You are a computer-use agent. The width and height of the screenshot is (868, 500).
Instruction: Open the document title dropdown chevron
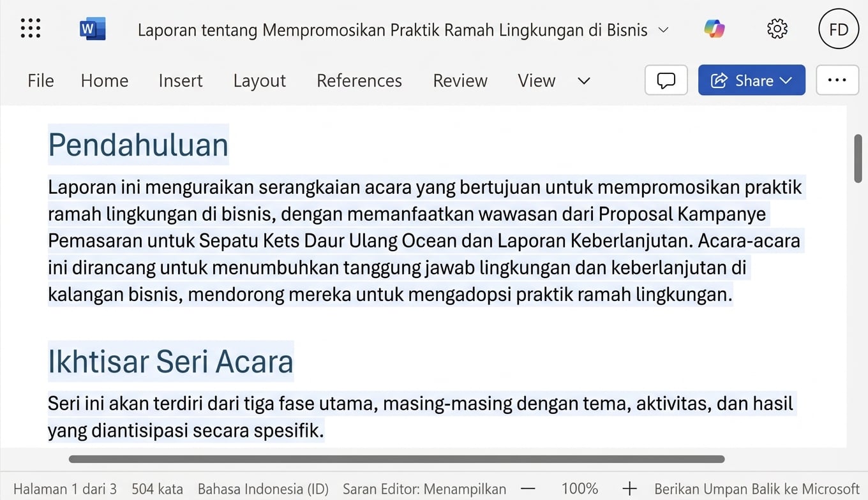(x=663, y=30)
